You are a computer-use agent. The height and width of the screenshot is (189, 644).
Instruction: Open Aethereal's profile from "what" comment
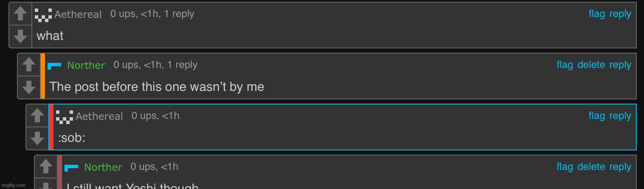[x=78, y=14]
